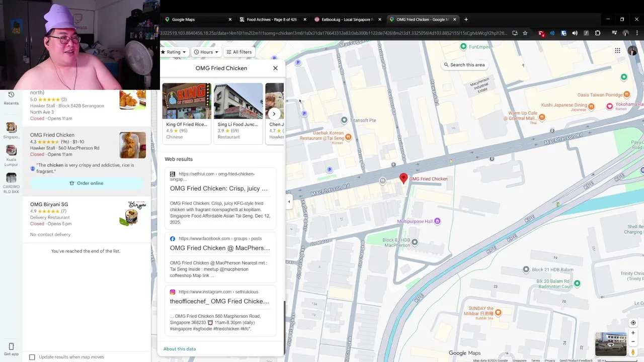Open the Facebook OMG Fried Chicken result
Screen dimensions: 644x362
220,248
